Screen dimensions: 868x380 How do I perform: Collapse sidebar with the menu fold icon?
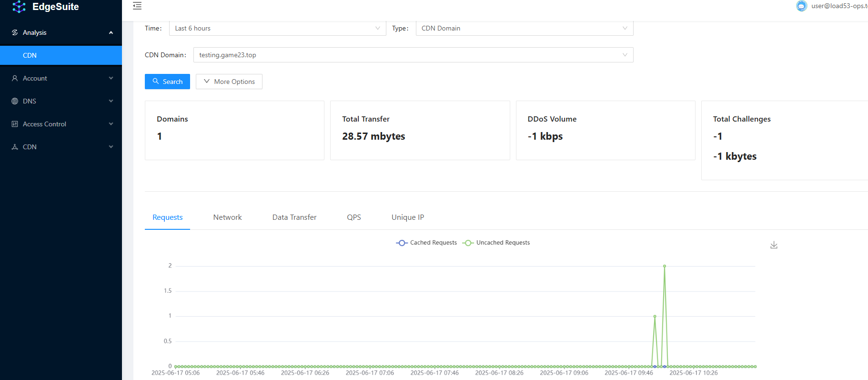point(137,6)
